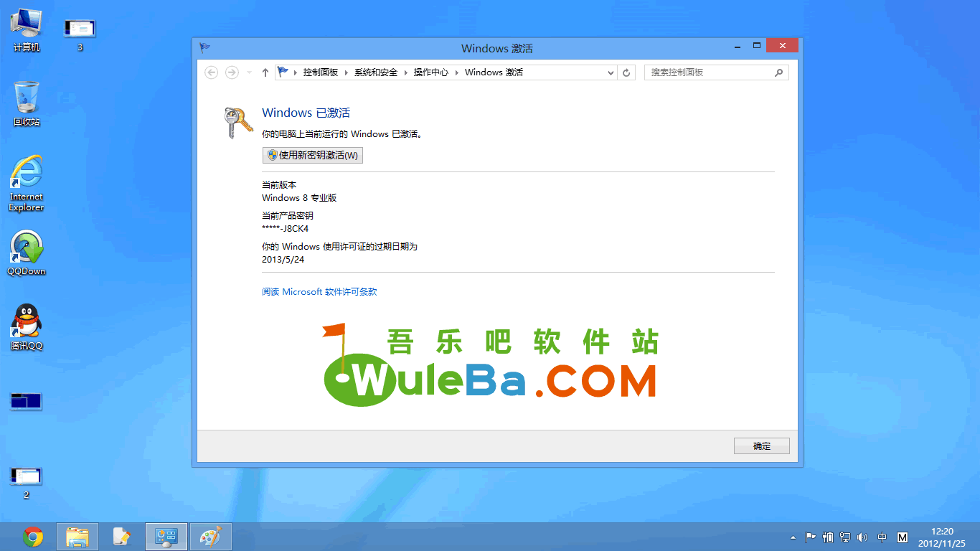The height and width of the screenshot is (551, 980).
Task: Navigate to 系统和安全 in the breadcrumb
Action: pyautogui.click(x=376, y=72)
